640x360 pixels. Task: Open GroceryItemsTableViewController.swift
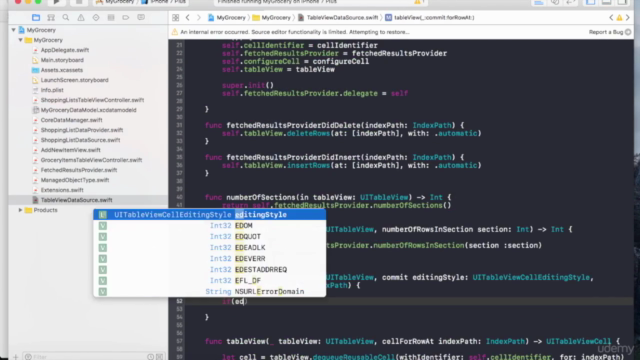coord(91,160)
